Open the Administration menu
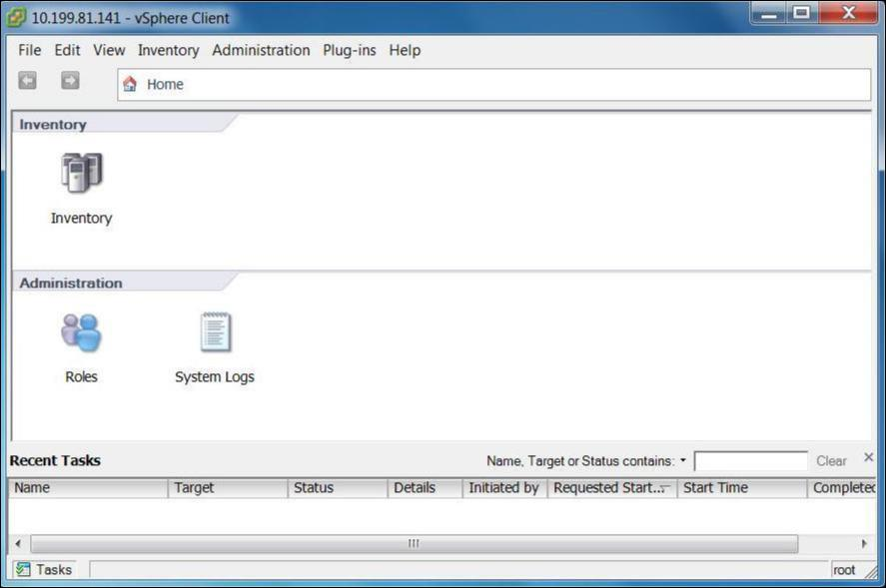This screenshot has height=588, width=886. pyautogui.click(x=261, y=50)
